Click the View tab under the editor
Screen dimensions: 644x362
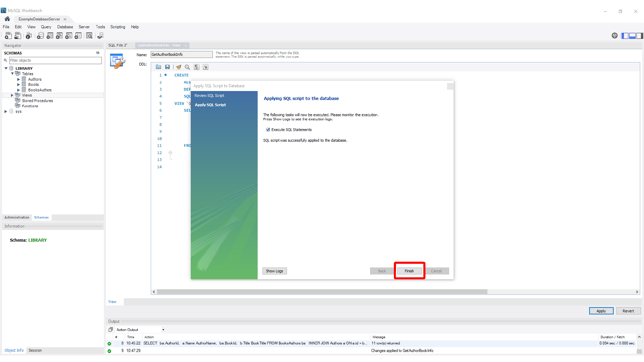pos(112,302)
